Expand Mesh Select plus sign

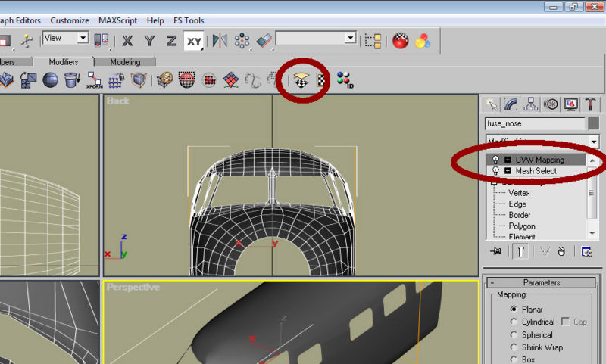[x=508, y=170]
